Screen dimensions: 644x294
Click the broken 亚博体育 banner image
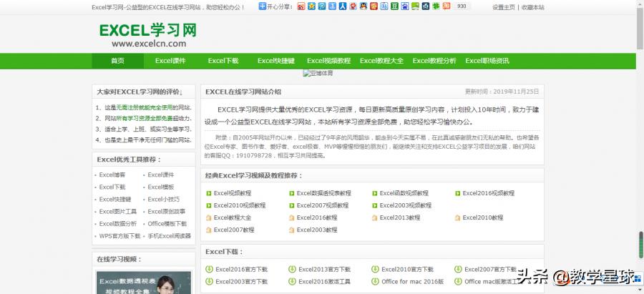[x=318, y=74]
